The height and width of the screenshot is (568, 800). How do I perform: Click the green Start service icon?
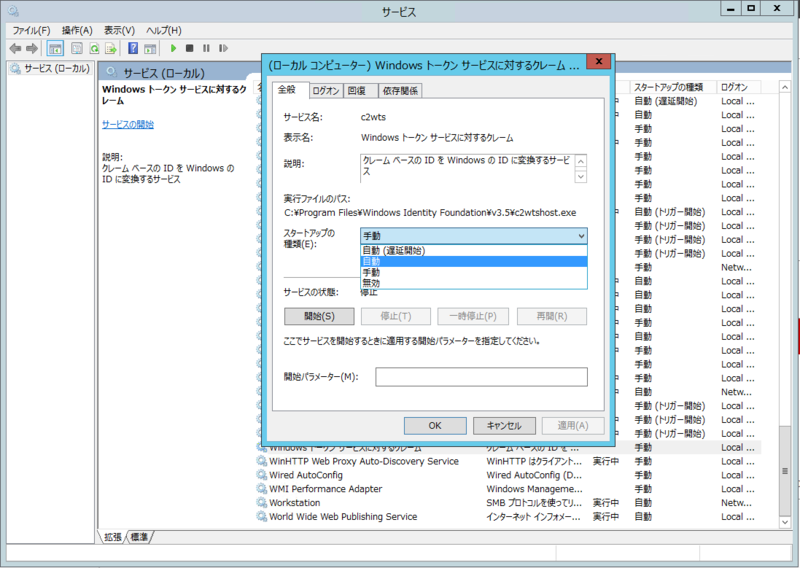[174, 48]
